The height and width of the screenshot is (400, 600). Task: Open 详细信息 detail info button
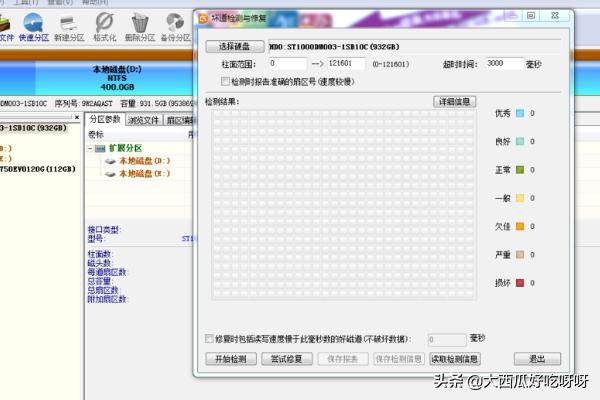pyautogui.click(x=454, y=102)
